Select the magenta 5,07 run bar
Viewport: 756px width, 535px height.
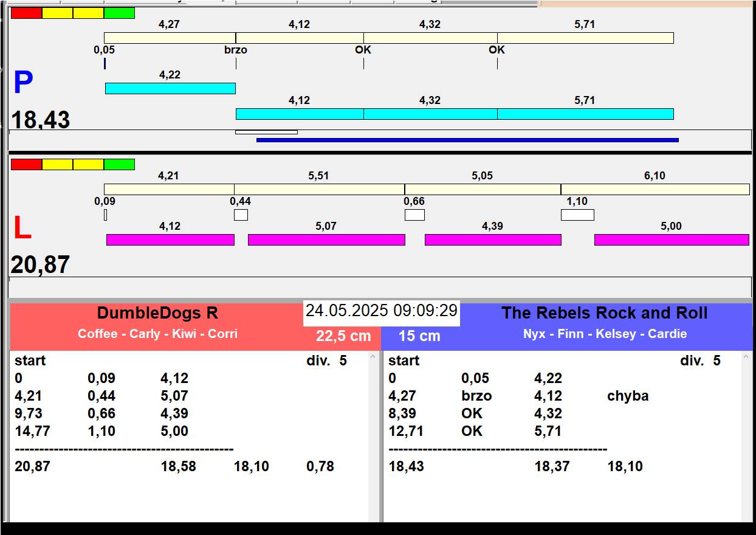326,240
